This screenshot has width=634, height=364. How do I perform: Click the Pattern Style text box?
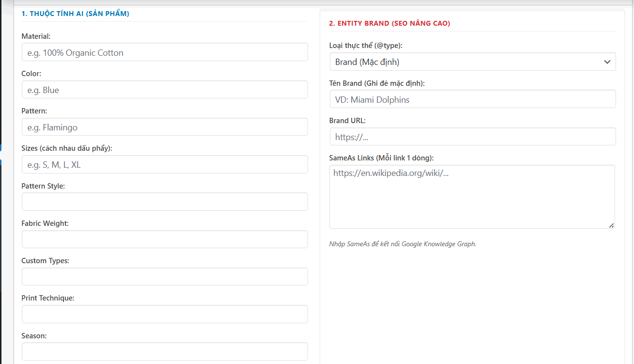tap(164, 202)
